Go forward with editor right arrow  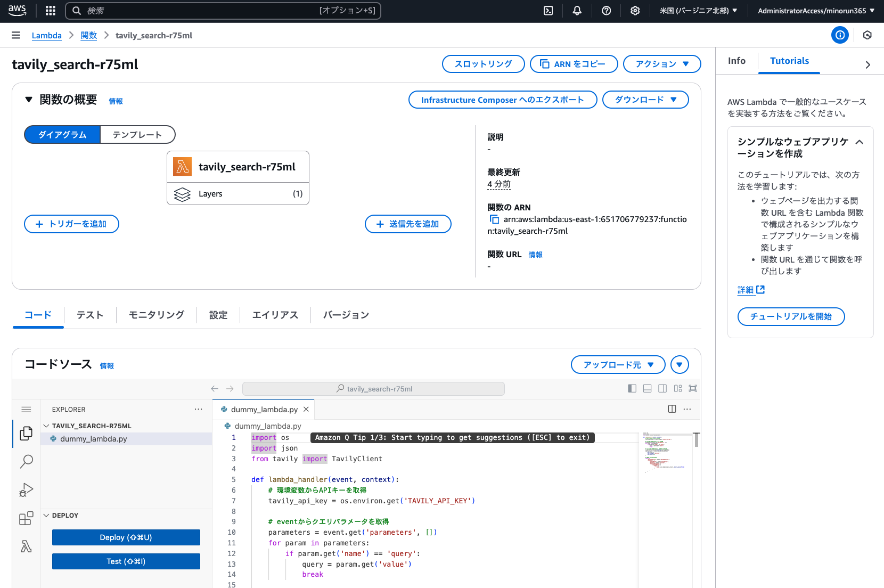pyautogui.click(x=230, y=389)
